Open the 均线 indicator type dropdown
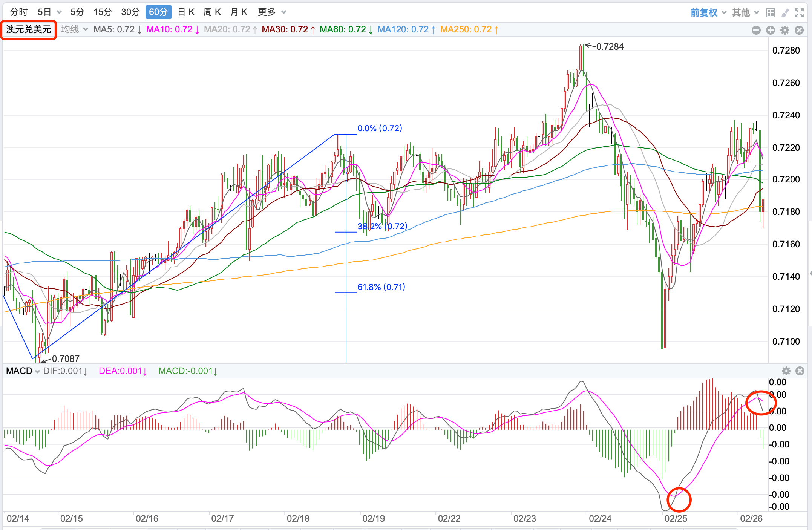The width and height of the screenshot is (812, 530). [x=74, y=29]
